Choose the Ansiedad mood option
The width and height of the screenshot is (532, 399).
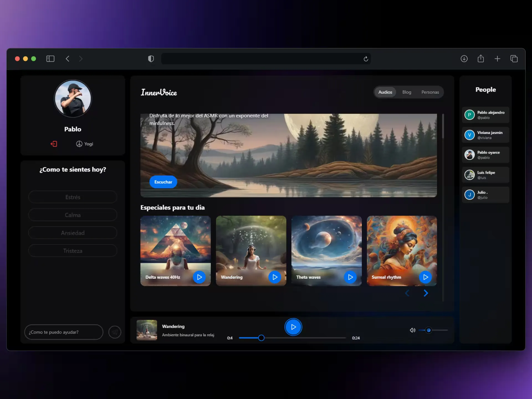pos(73,233)
